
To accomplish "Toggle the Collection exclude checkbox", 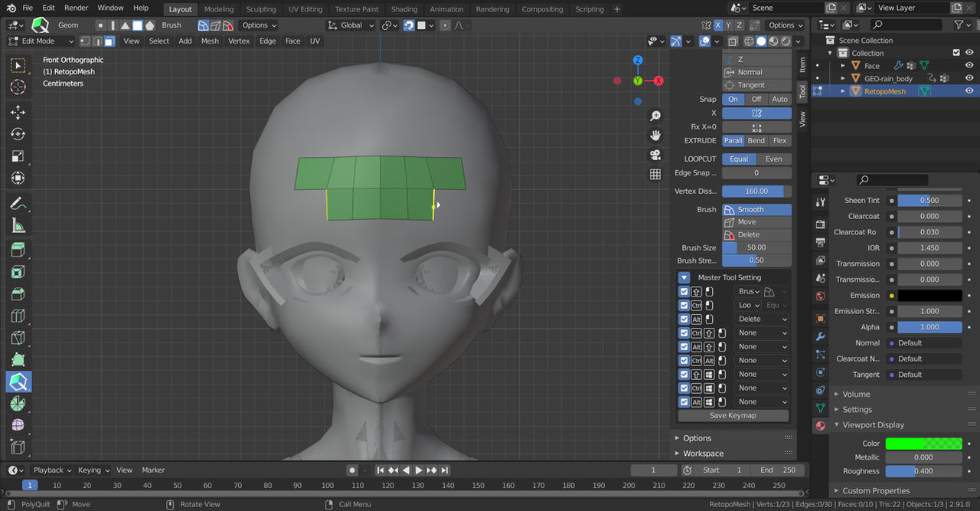I will click(x=956, y=53).
